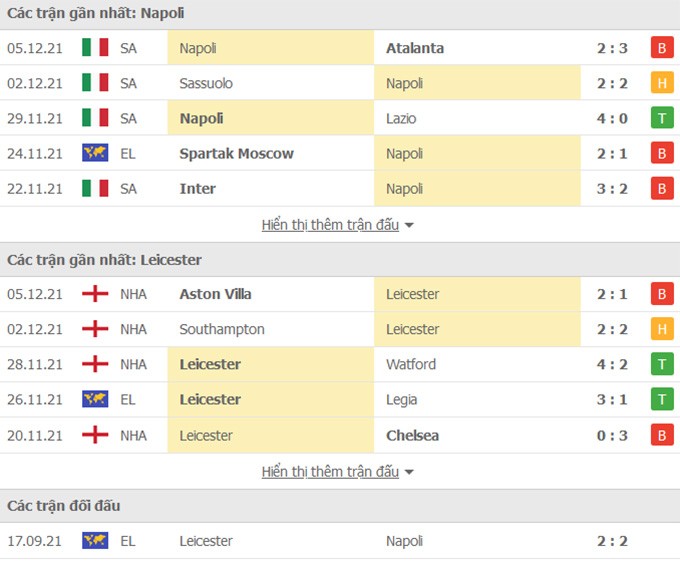Click the 2 : 2 head-to-head score
Screen dimensions: 680x561
(612, 541)
